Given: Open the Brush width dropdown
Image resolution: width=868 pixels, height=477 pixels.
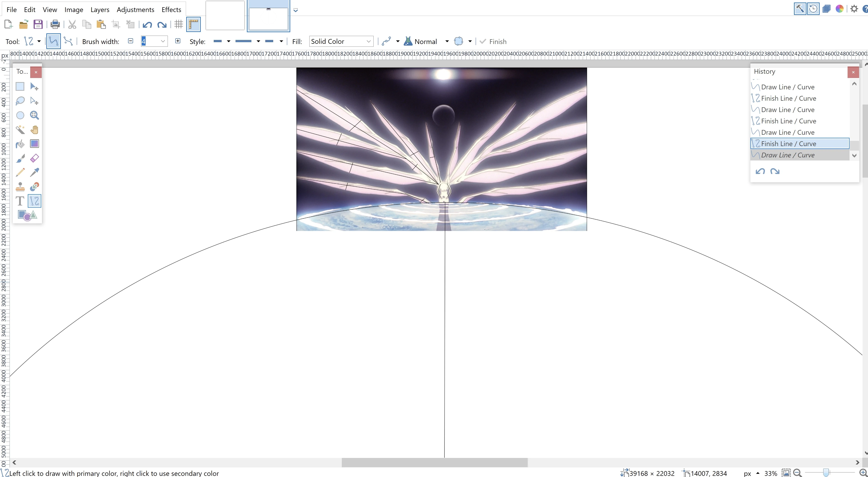Looking at the screenshot, I should point(163,42).
